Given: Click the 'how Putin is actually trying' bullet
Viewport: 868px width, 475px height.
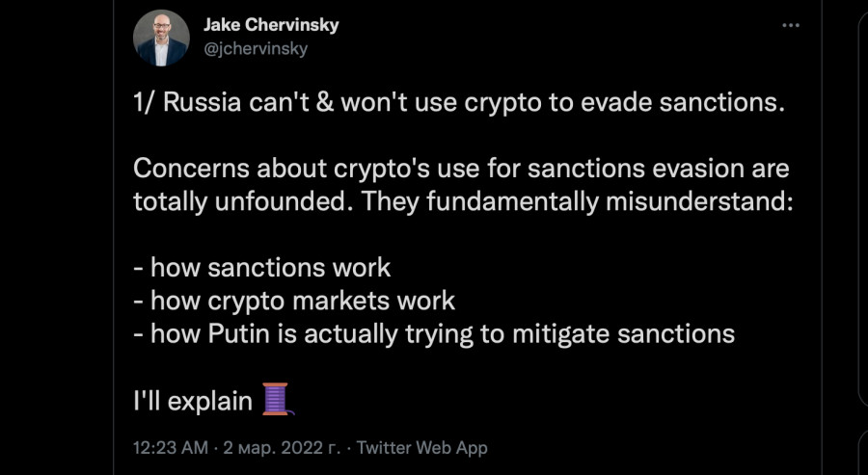Looking at the screenshot, I should pos(434,334).
